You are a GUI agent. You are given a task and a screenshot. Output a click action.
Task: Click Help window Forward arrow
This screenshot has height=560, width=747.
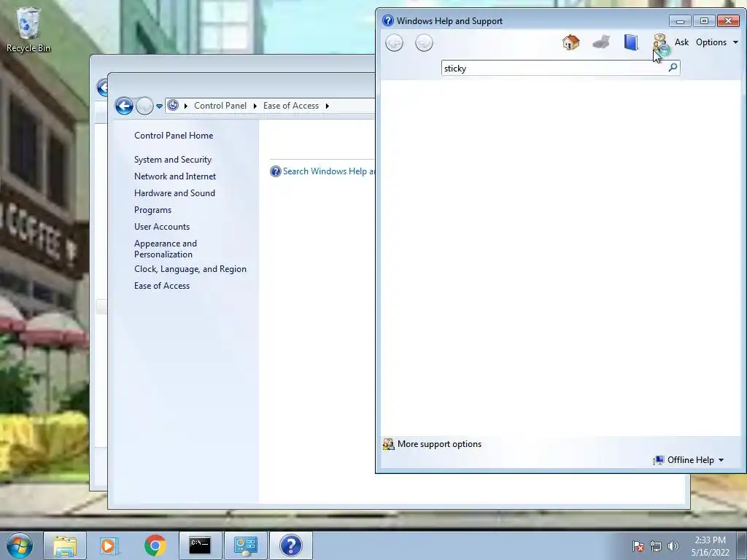(424, 43)
